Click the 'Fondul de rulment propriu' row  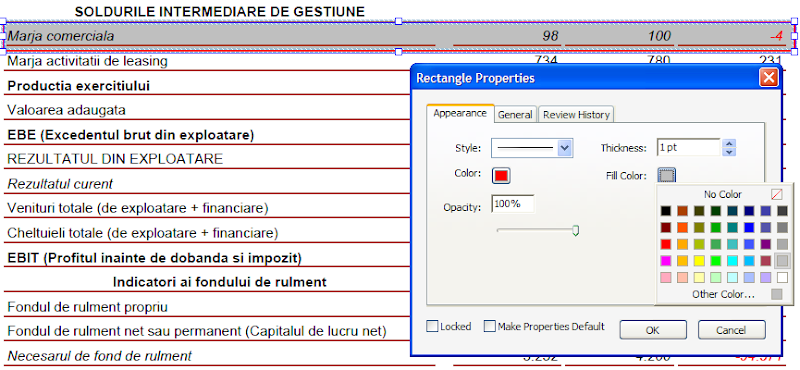click(88, 307)
